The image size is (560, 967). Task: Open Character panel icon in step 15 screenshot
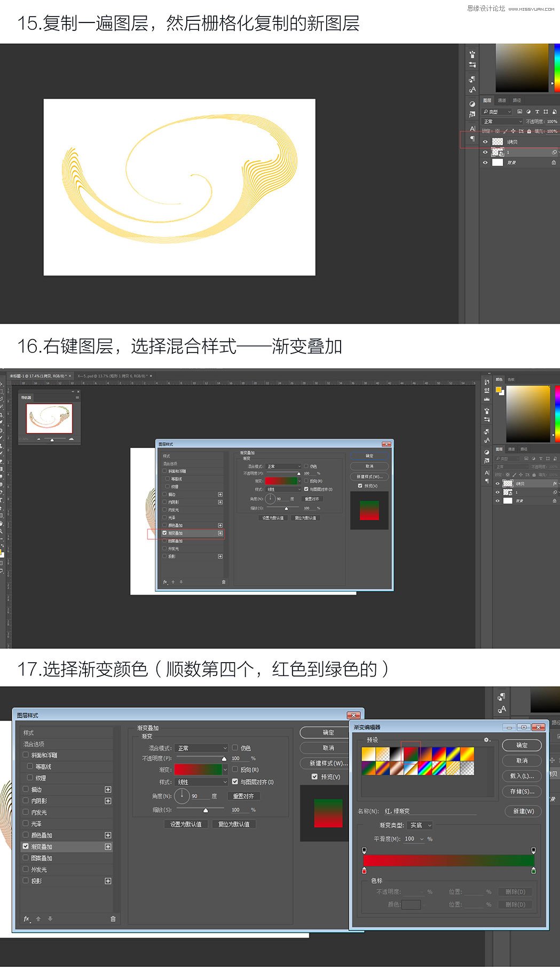472,129
